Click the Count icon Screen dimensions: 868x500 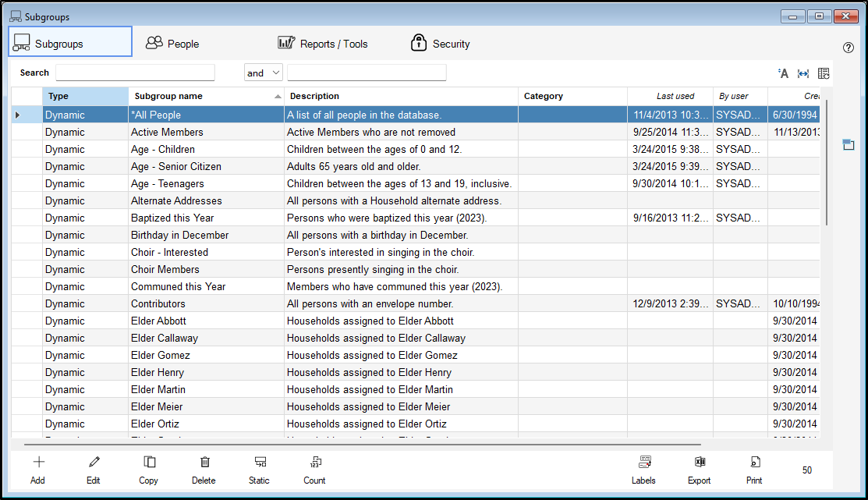[x=315, y=463]
